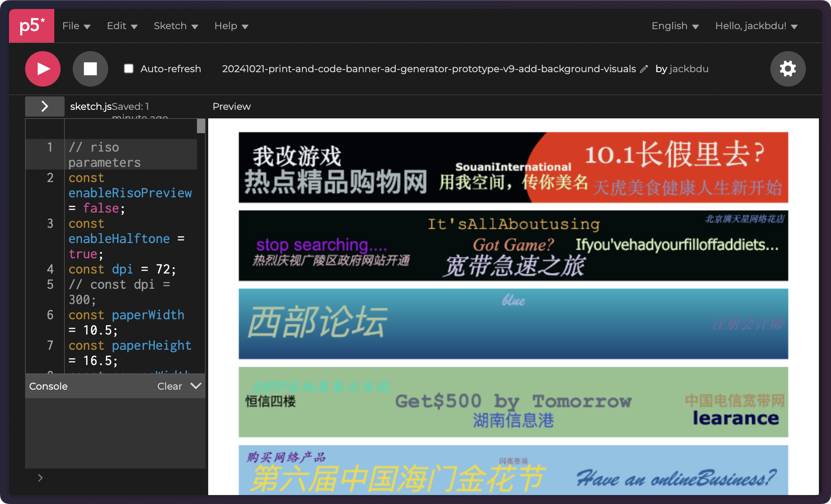831x504 pixels.
Task: Open the English language dropdown
Action: [674, 26]
